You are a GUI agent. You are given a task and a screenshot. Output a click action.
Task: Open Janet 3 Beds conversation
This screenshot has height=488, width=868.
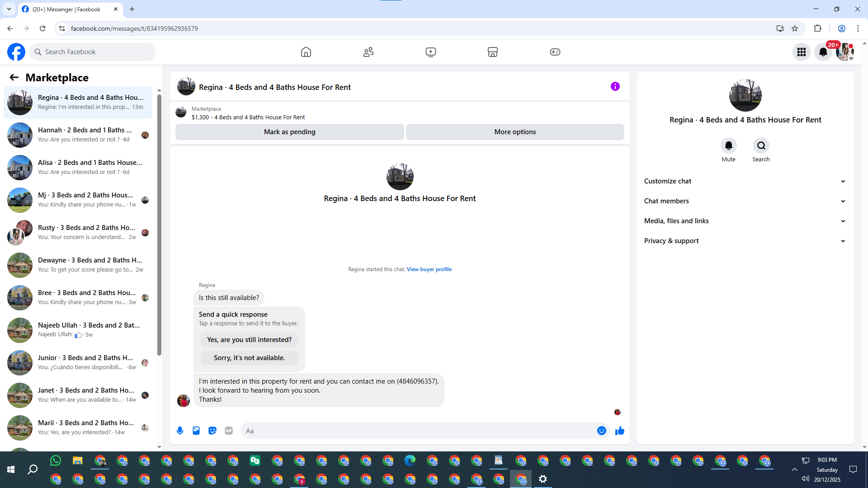tap(78, 395)
